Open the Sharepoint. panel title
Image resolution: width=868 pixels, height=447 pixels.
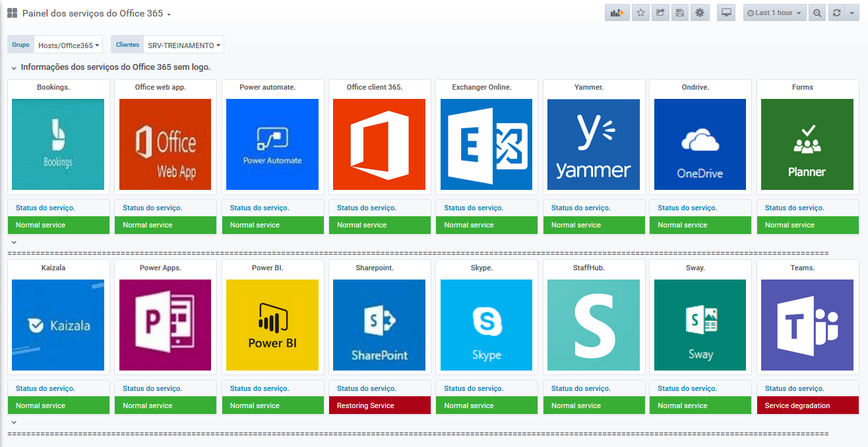pos(375,268)
